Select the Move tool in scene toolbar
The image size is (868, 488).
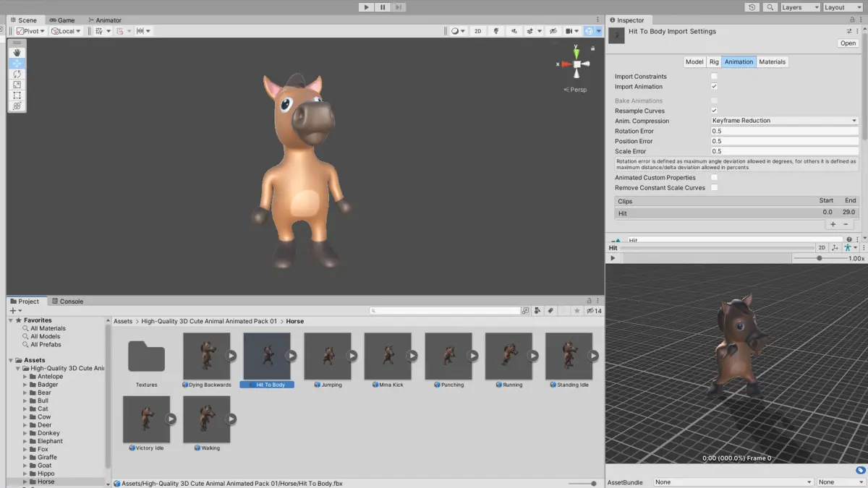pyautogui.click(x=17, y=64)
